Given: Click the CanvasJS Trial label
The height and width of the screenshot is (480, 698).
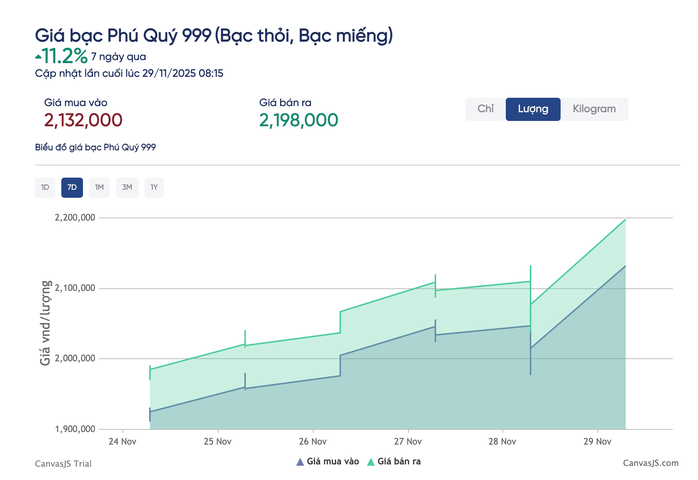Looking at the screenshot, I should pyautogui.click(x=62, y=463).
